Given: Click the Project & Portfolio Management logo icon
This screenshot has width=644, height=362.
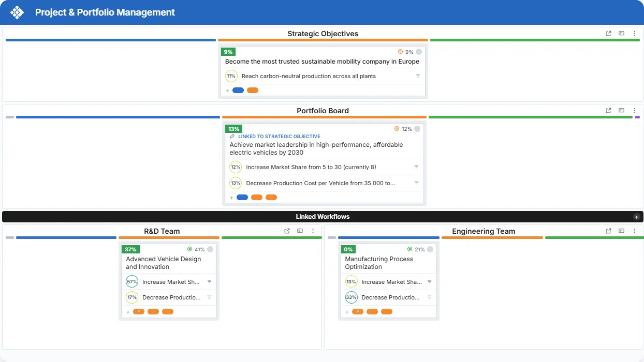Looking at the screenshot, I should point(17,12).
